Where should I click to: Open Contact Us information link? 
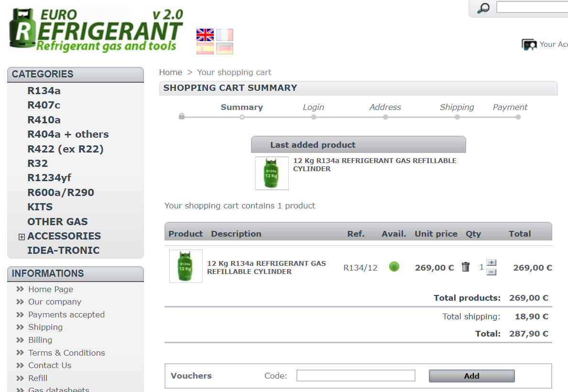pyautogui.click(x=50, y=365)
